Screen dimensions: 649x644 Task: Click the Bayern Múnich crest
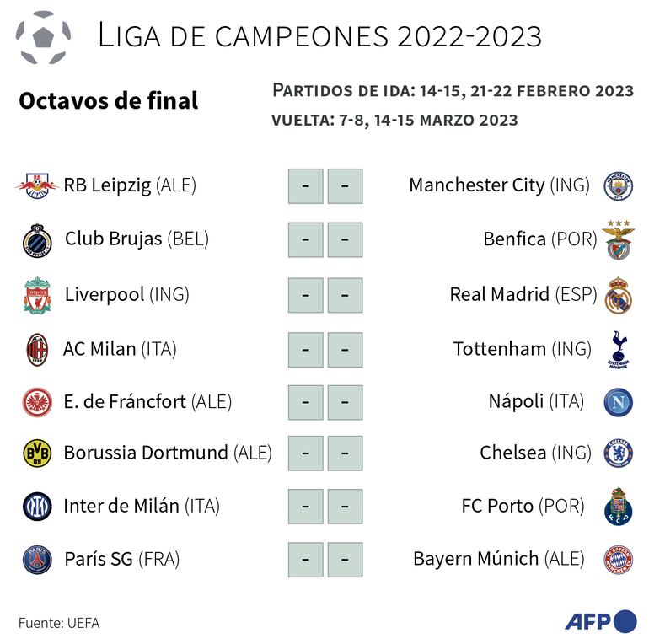(x=618, y=560)
